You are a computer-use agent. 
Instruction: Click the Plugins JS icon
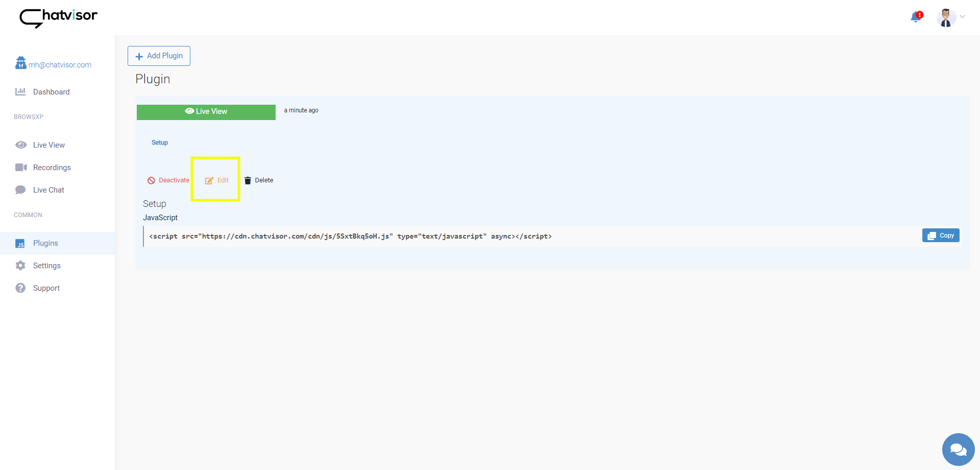(20, 244)
